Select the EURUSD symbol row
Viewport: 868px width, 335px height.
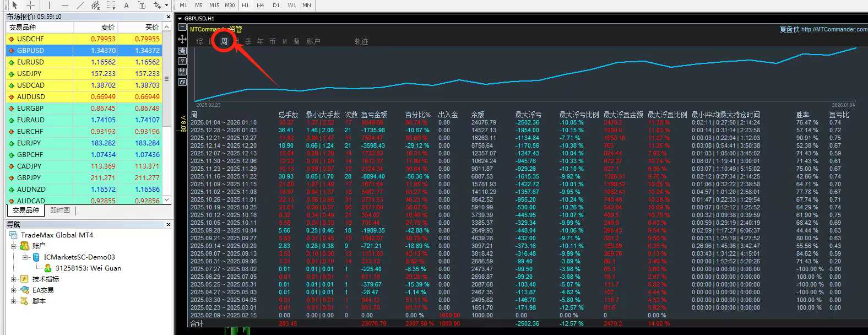(x=84, y=62)
